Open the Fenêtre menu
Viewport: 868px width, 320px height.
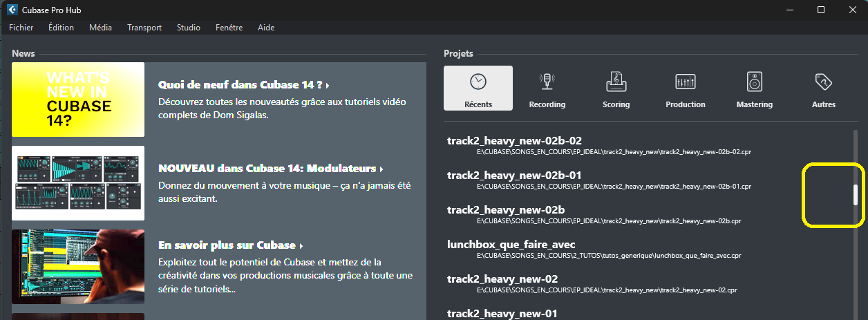click(229, 28)
